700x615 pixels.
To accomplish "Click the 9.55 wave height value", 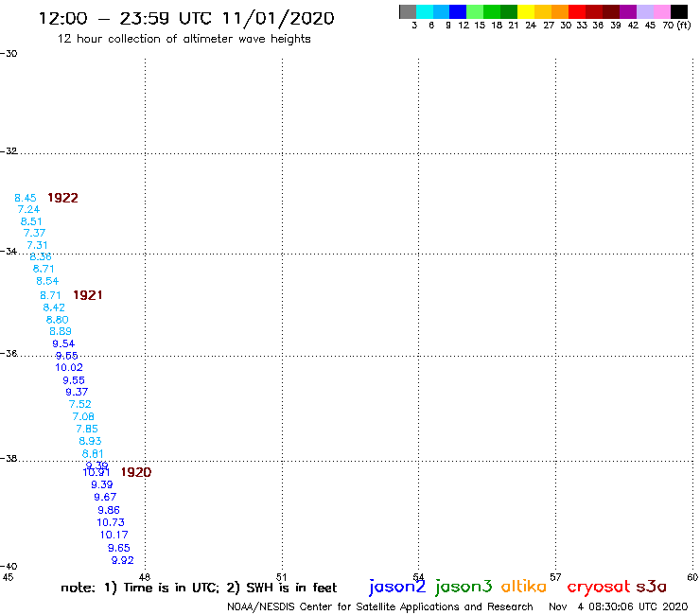I will click(74, 380).
